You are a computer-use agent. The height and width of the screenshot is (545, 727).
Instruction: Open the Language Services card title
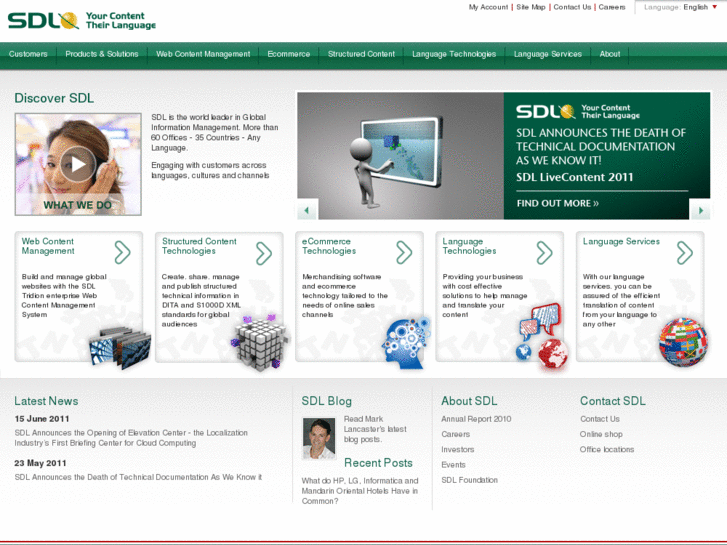[621, 241]
